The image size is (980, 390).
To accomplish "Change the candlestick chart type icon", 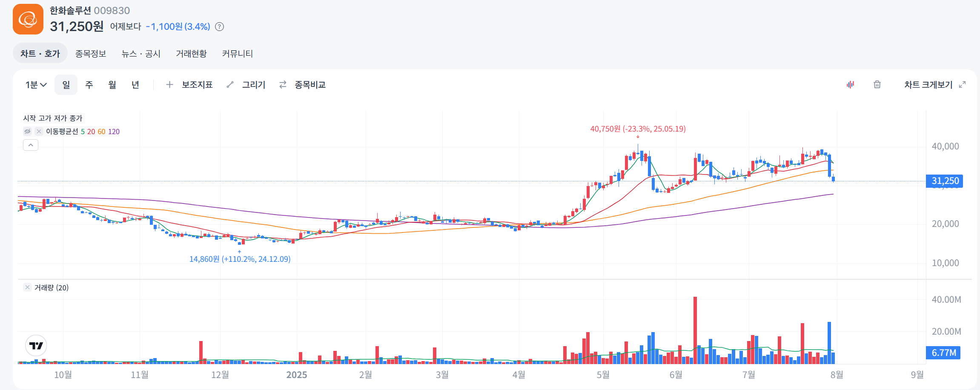I will pos(851,85).
